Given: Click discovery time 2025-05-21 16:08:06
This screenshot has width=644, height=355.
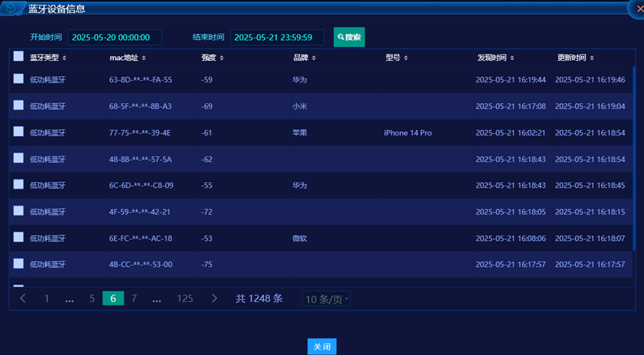Looking at the screenshot, I should (510, 238).
